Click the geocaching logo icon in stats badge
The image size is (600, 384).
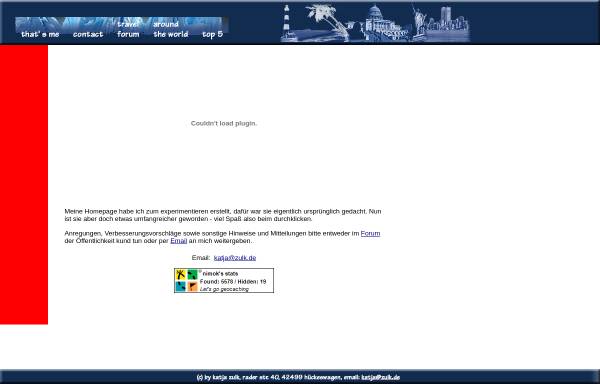point(187,280)
